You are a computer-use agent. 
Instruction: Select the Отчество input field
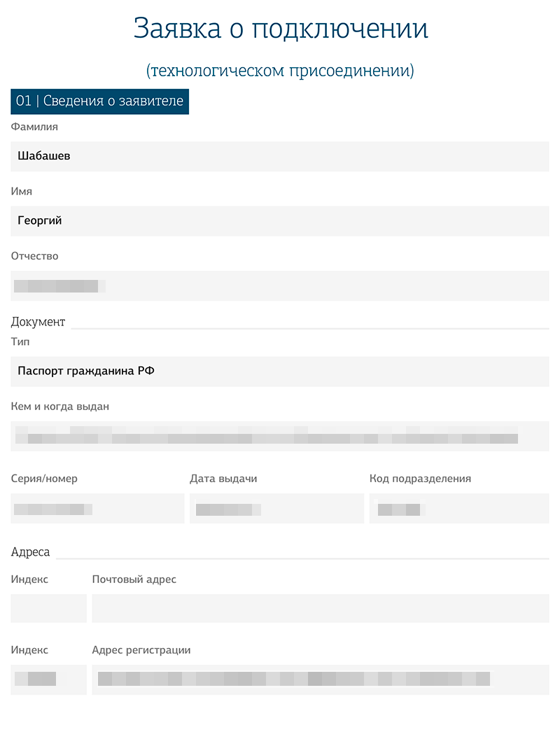click(x=280, y=286)
